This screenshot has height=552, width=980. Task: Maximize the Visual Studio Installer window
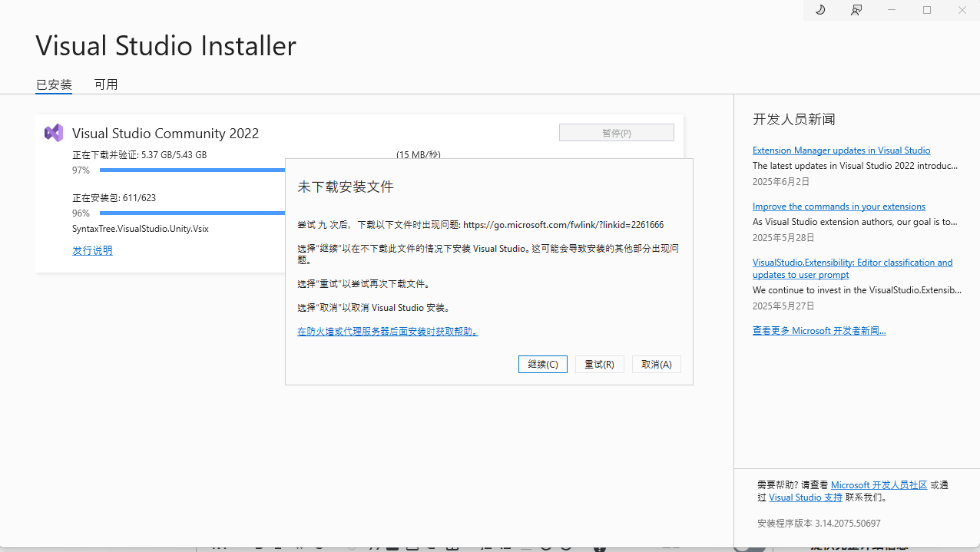(927, 10)
